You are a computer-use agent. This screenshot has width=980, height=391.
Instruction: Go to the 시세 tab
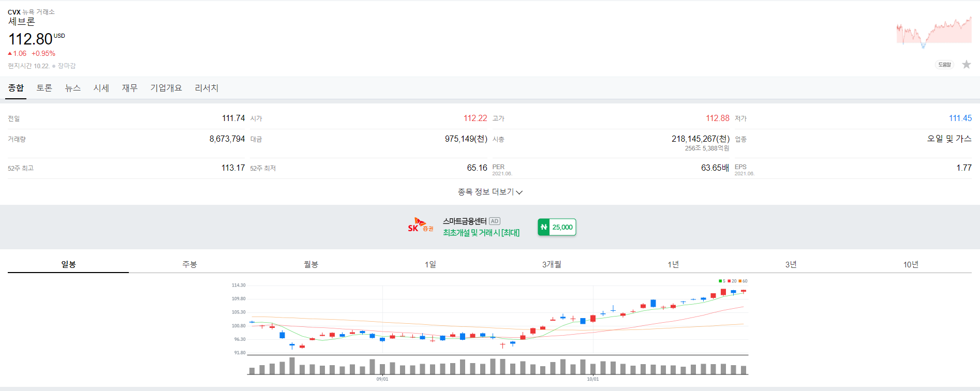(101, 88)
